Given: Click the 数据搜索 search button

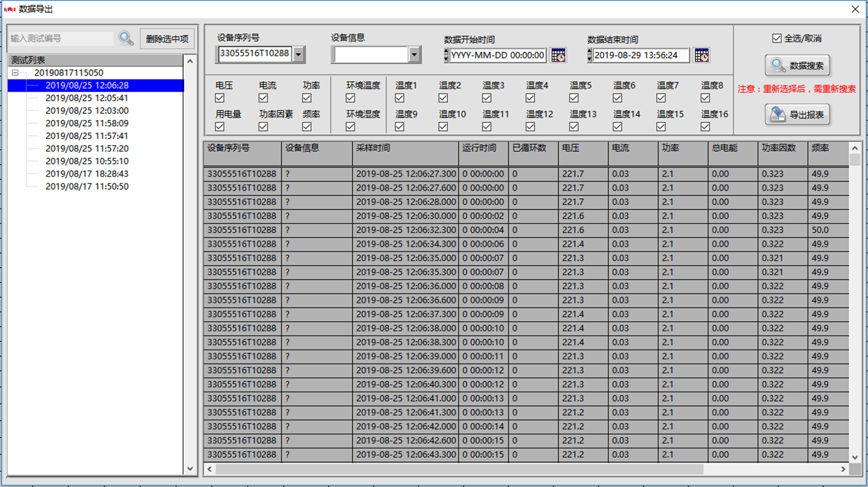Looking at the screenshot, I should pos(797,65).
